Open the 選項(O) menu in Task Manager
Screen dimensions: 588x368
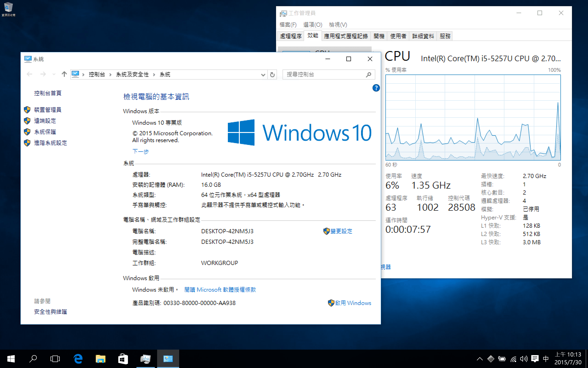tap(313, 25)
